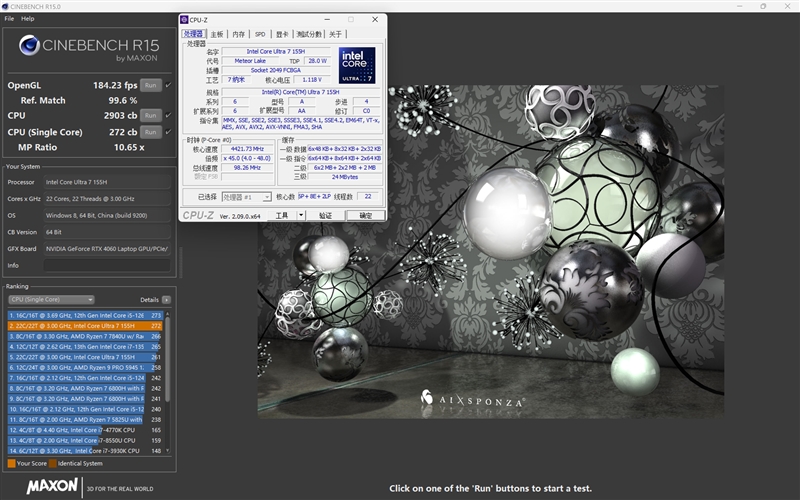Click the rendered spheres preview image

tap(491, 252)
